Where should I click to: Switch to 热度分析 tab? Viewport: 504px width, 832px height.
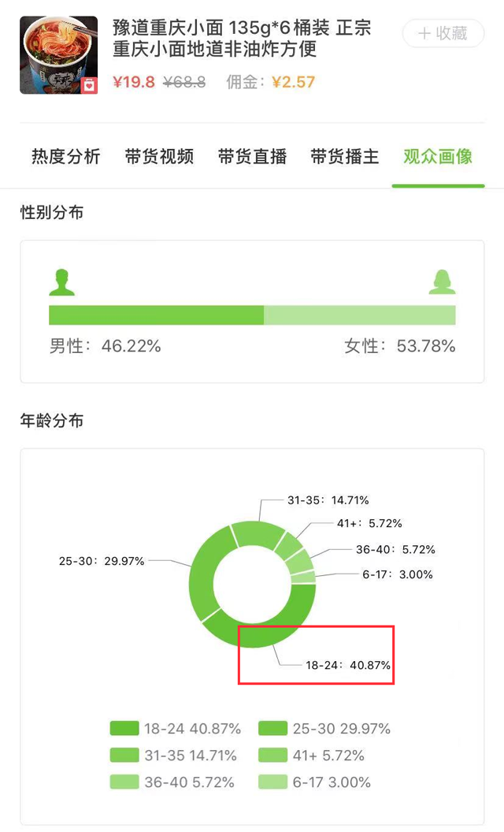point(66,157)
